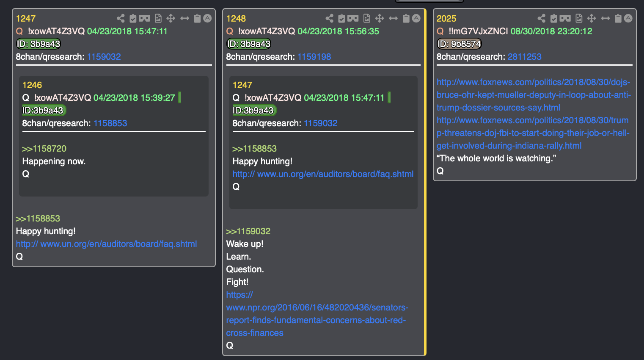Click the quote "The whole world is watching."

(496, 158)
